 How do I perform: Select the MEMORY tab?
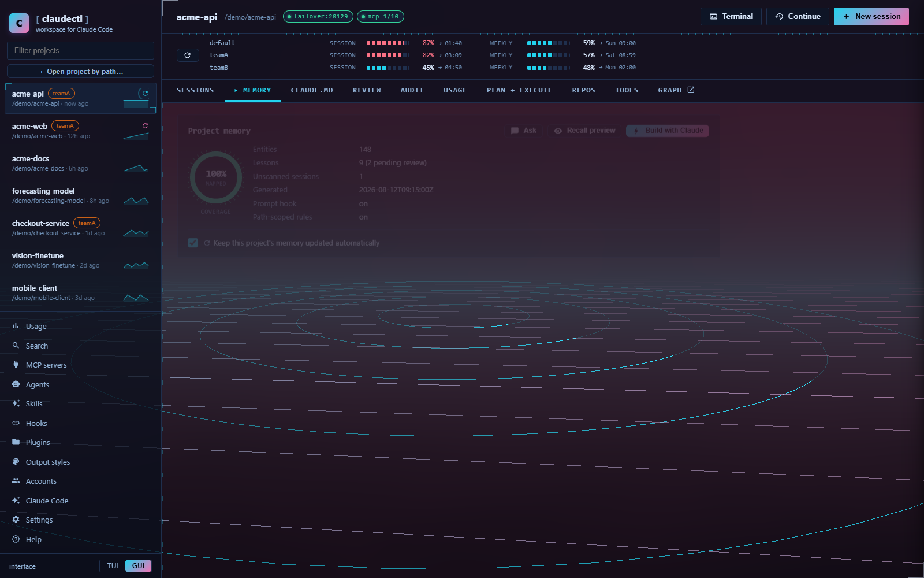(x=252, y=90)
